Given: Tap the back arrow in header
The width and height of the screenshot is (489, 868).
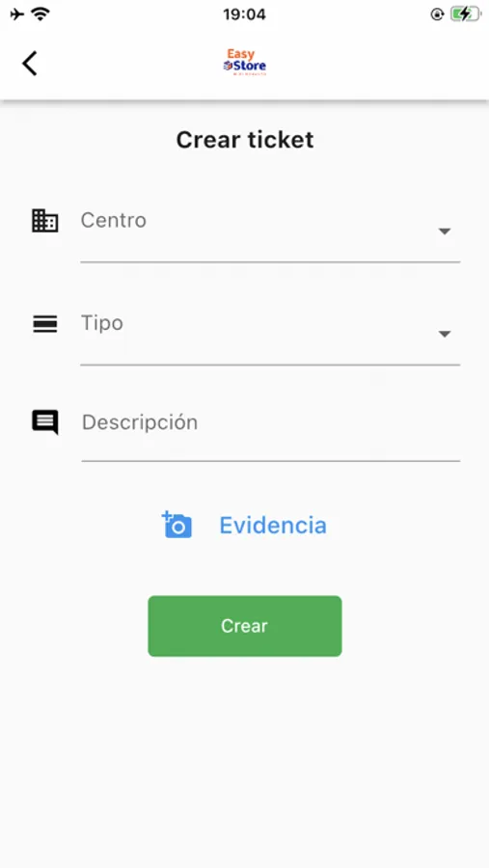Looking at the screenshot, I should point(30,63).
